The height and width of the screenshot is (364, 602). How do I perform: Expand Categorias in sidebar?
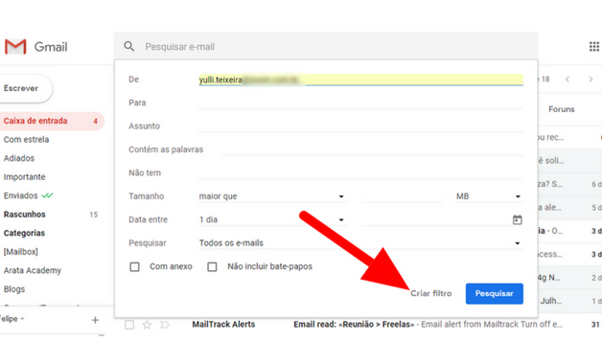[24, 233]
